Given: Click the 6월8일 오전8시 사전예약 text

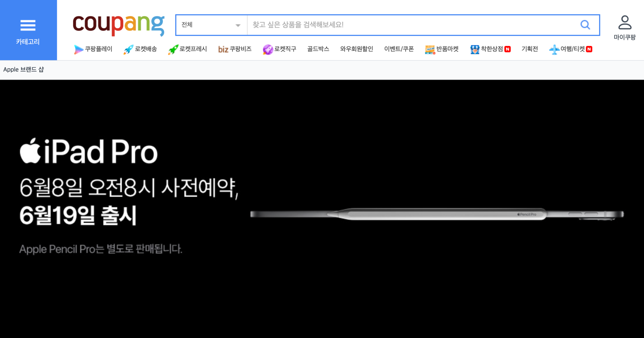Looking at the screenshot, I should [x=129, y=188].
